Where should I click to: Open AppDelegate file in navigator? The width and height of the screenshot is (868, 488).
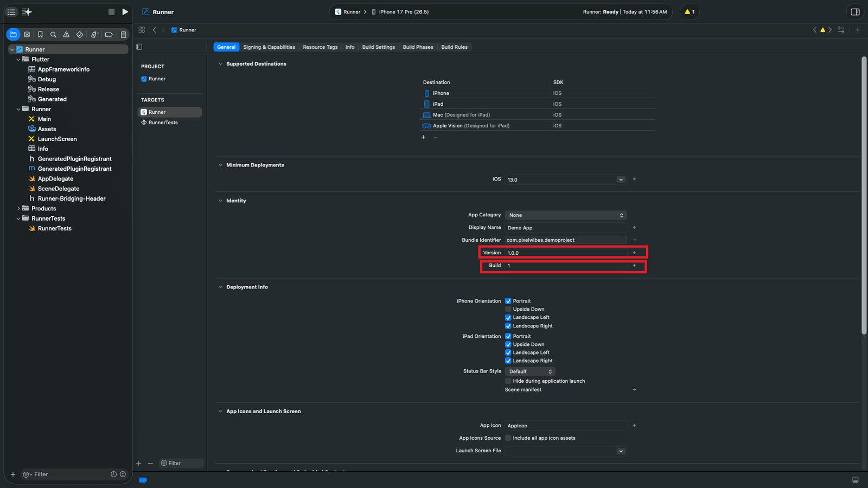tap(55, 179)
